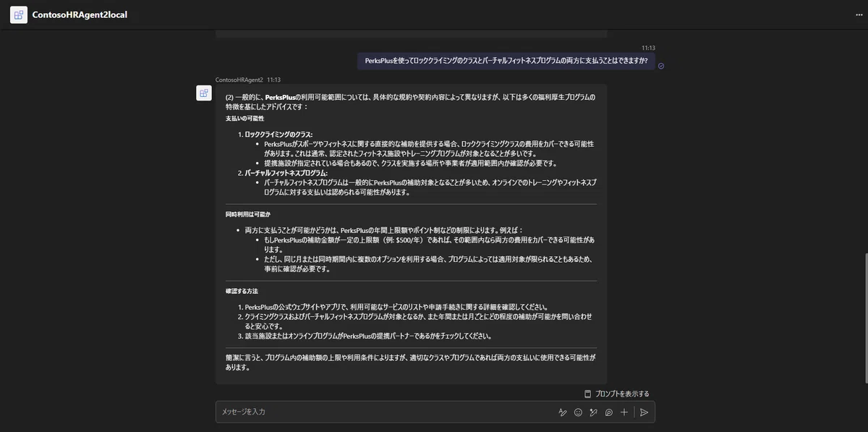This screenshot has width=868, height=432.
Task: Click the AI rewrite pen icon
Action: [x=593, y=412]
